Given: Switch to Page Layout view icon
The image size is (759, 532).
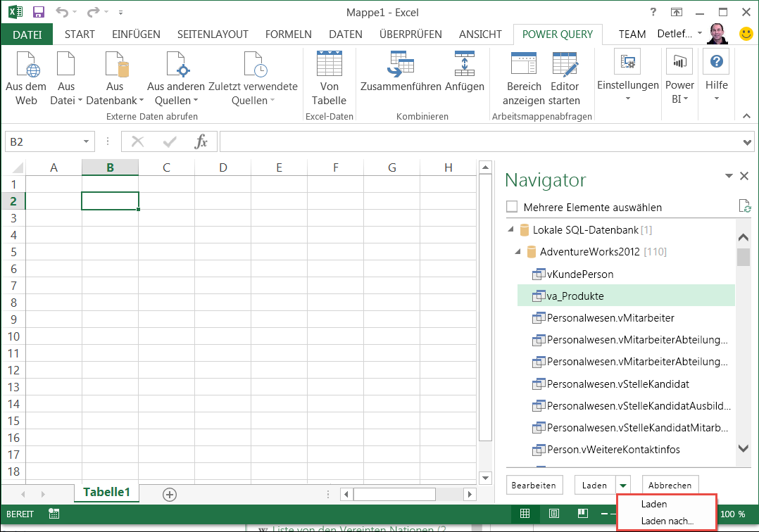Looking at the screenshot, I should coord(554,514).
